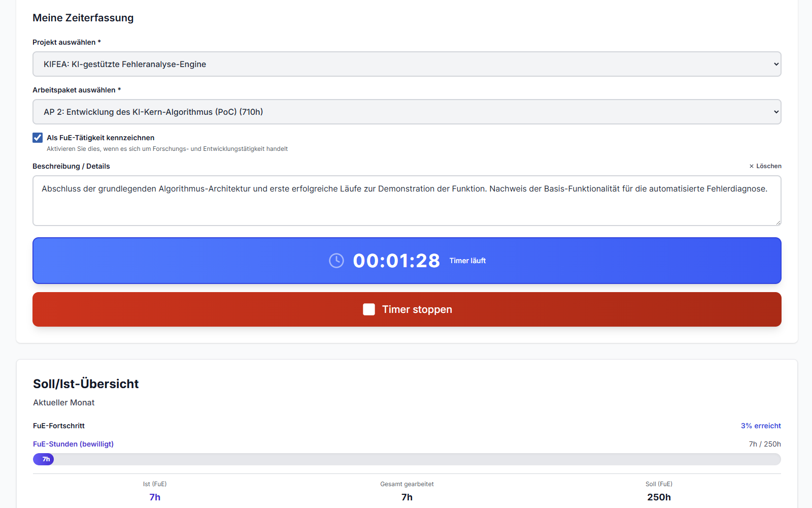Open the "Arbeitspaket auswählen" dropdown
Viewport: 812px width, 508px height.
406,111
